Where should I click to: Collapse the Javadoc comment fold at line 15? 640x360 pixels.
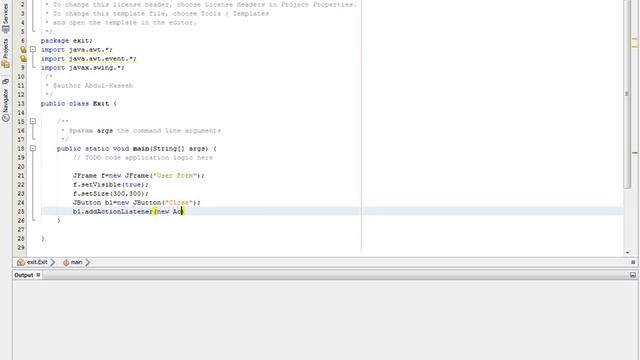point(33,121)
